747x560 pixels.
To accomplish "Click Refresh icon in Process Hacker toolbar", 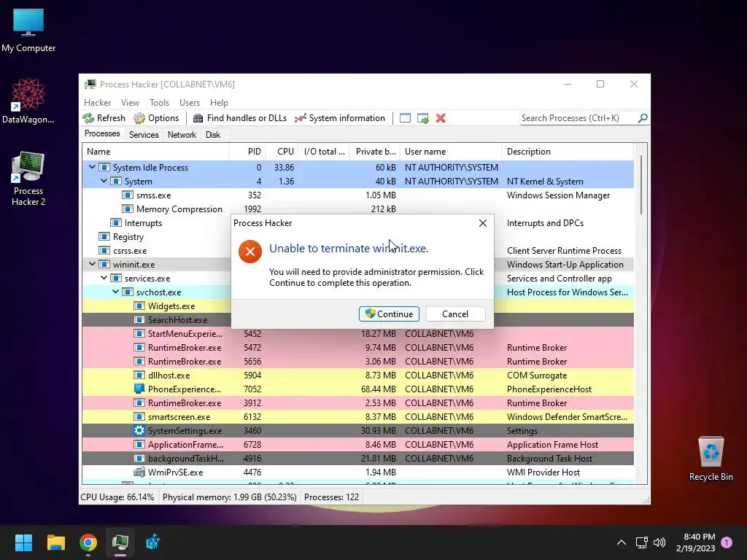I will 88,118.
